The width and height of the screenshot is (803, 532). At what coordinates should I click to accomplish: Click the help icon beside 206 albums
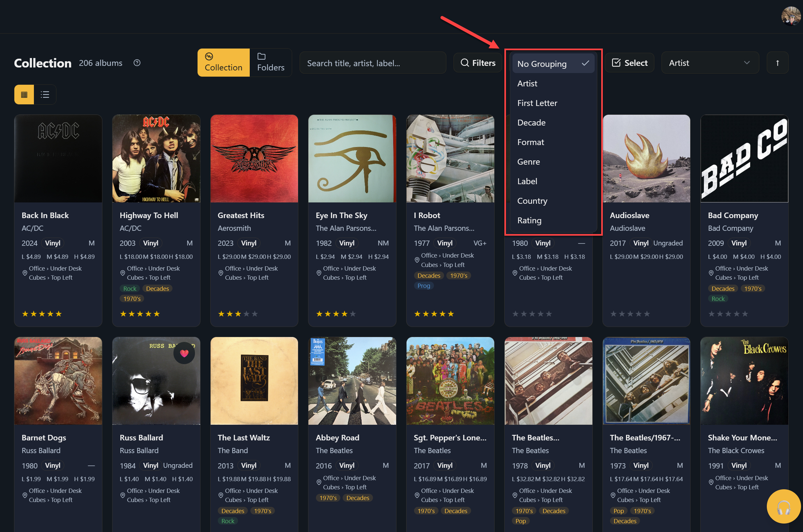point(137,63)
